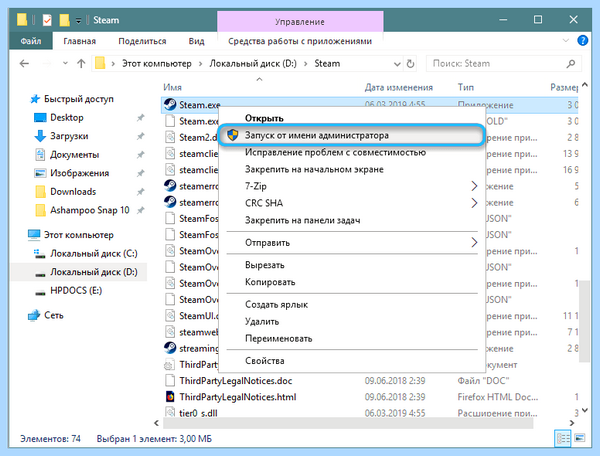This screenshot has height=456, width=600.
Task: Open 'Свойства' from the context menu
Action: tap(264, 360)
